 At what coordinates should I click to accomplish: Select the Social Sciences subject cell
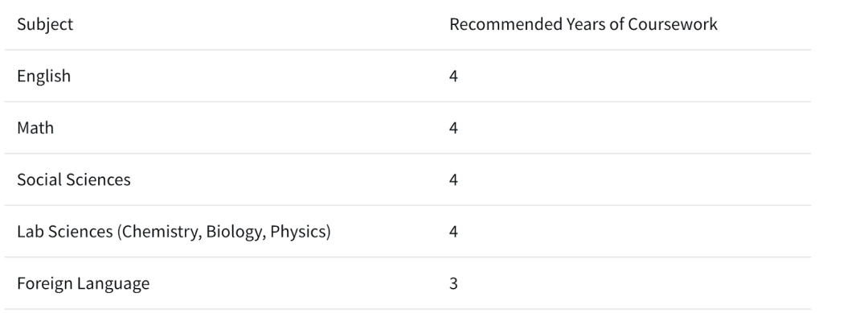(74, 179)
